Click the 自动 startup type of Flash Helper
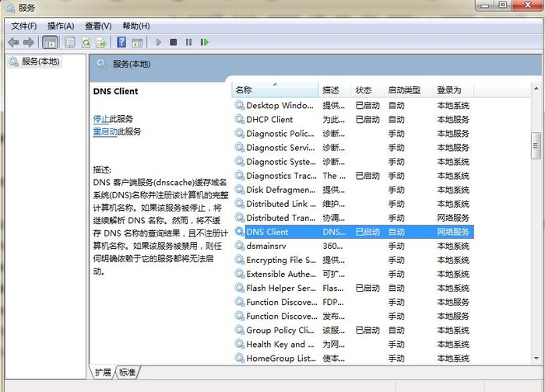Image resolution: width=545 pixels, height=392 pixels. [396, 289]
